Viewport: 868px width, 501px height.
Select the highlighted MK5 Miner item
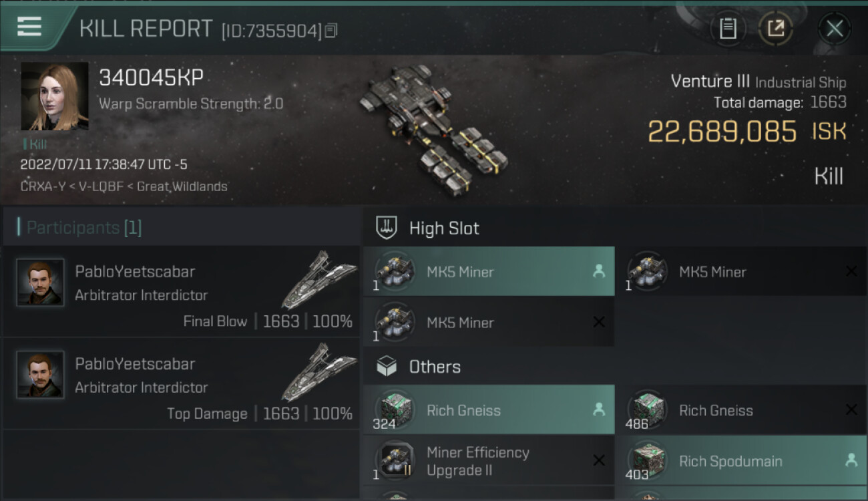pos(489,272)
